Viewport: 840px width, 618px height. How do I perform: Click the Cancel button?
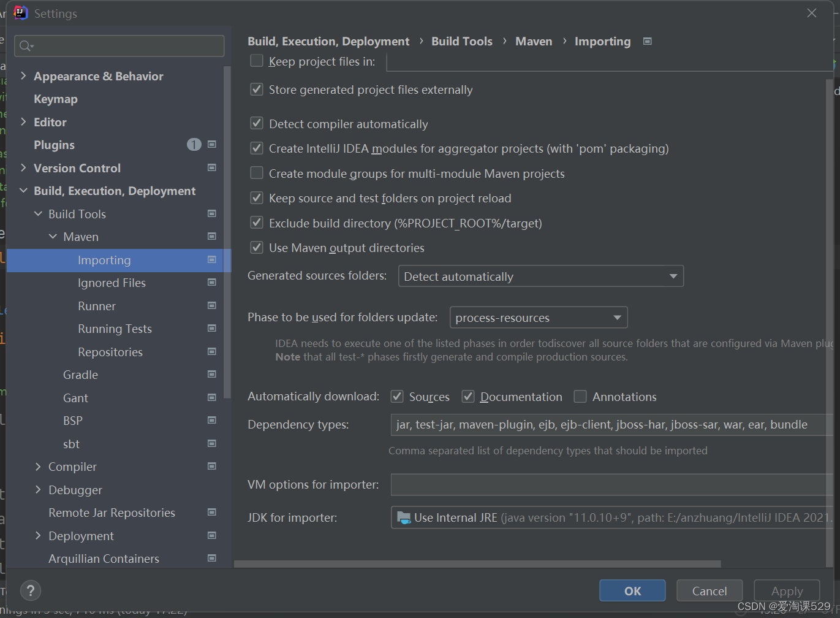pyautogui.click(x=709, y=591)
